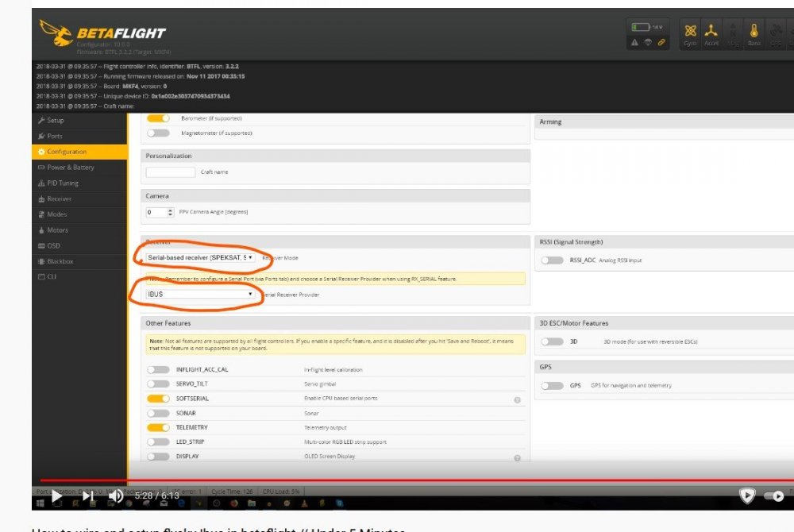Open the Modes tab
The height and width of the screenshot is (532, 794).
pos(79,214)
